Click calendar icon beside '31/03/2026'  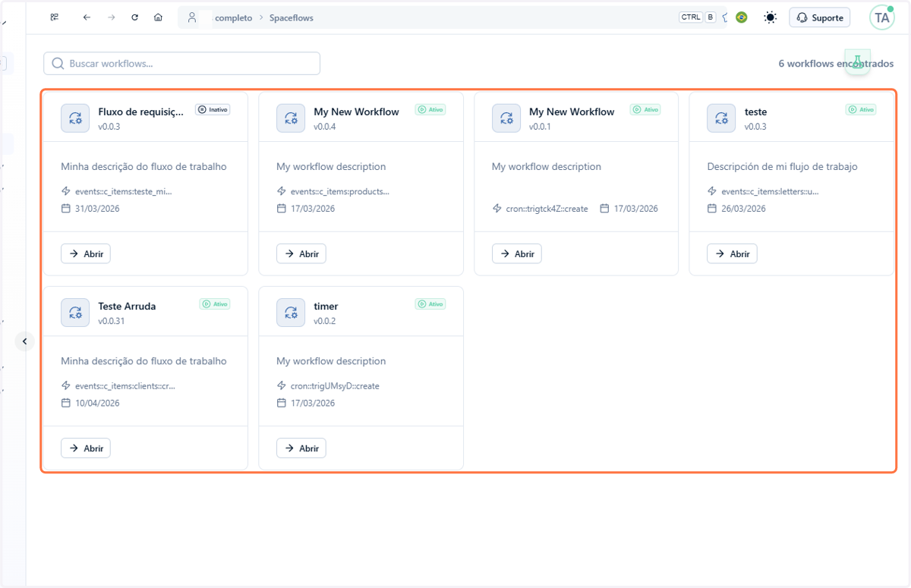pos(66,208)
